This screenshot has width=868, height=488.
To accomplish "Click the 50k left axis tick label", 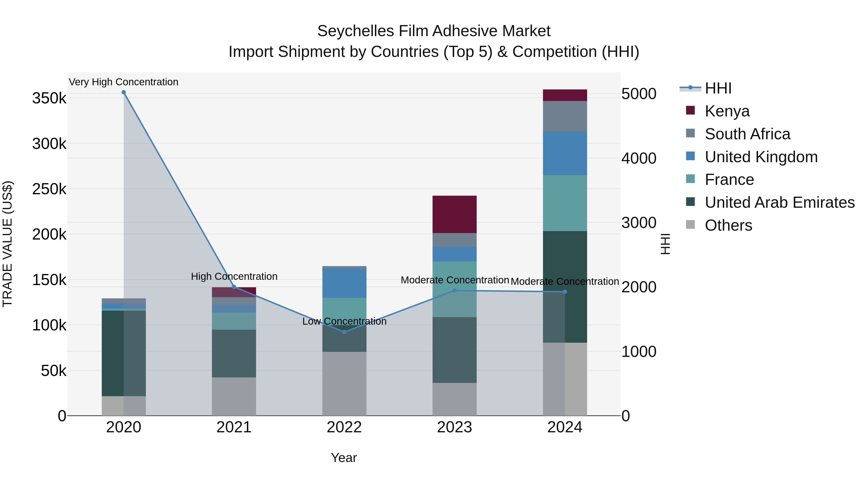I will point(54,371).
